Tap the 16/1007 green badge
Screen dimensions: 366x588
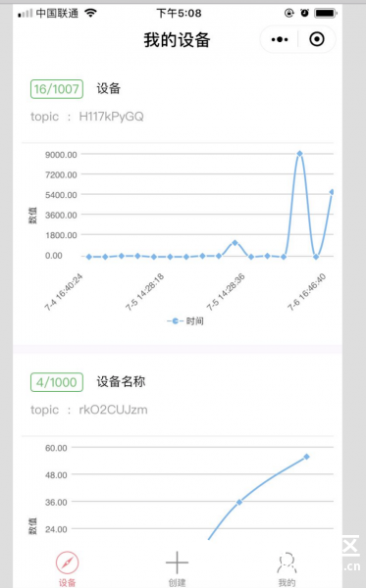coord(57,89)
